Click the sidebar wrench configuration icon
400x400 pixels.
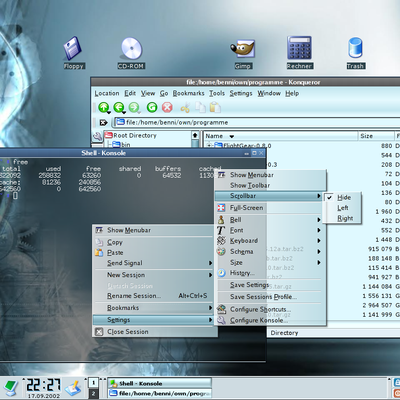(x=97, y=136)
